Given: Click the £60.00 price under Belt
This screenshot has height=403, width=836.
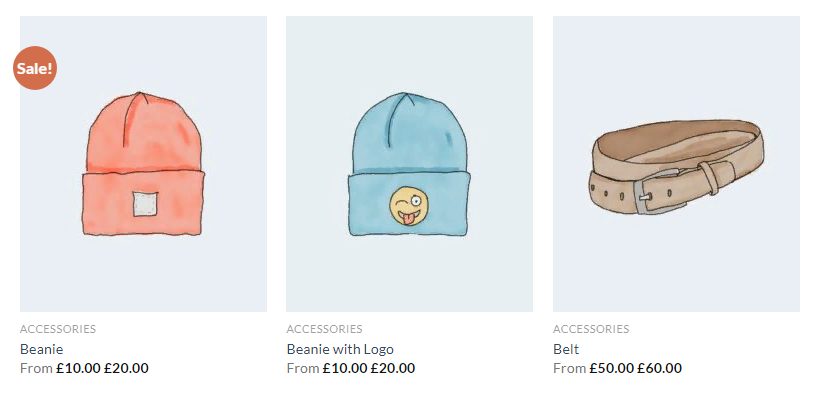Looking at the screenshot, I should point(660,368).
